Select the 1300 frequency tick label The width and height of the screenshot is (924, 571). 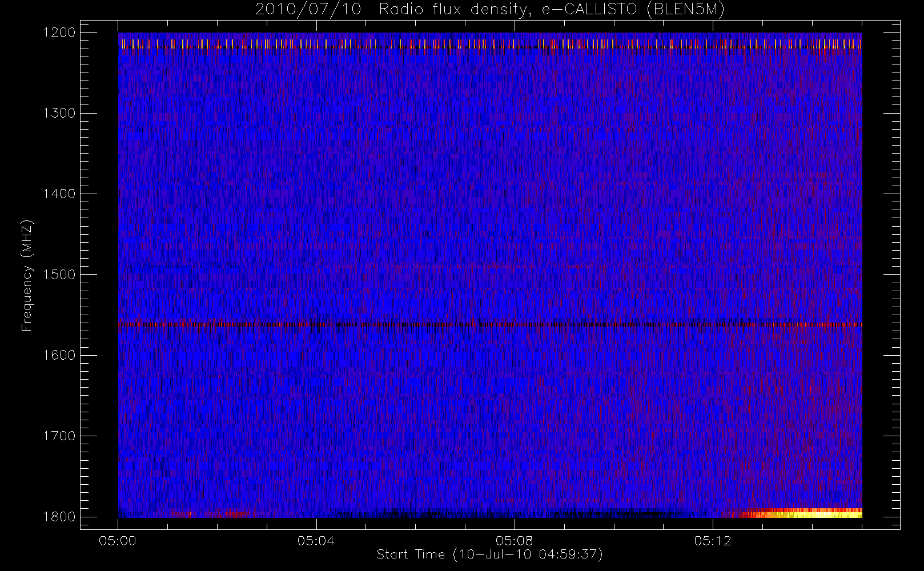tap(59, 113)
